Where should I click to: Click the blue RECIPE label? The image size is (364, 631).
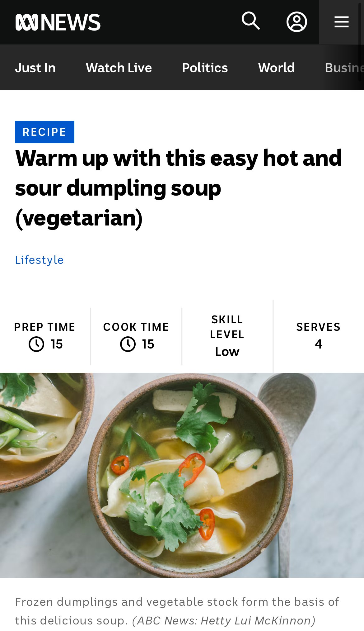click(44, 132)
